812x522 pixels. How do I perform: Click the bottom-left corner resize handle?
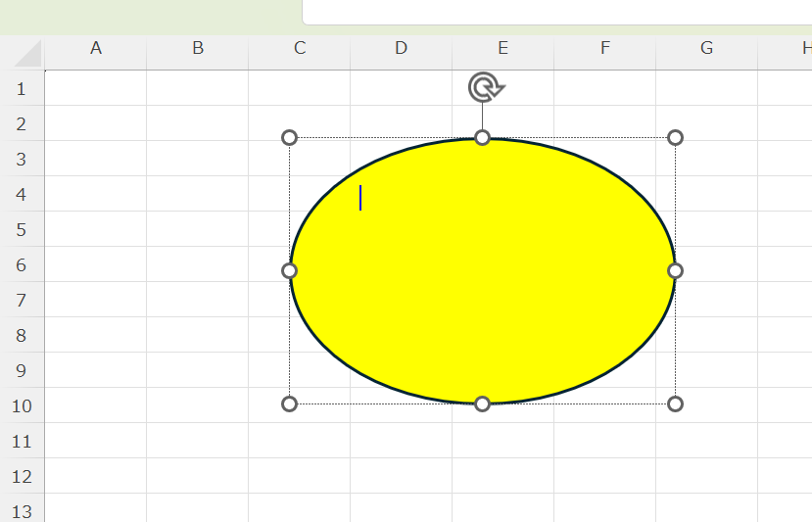[289, 403]
